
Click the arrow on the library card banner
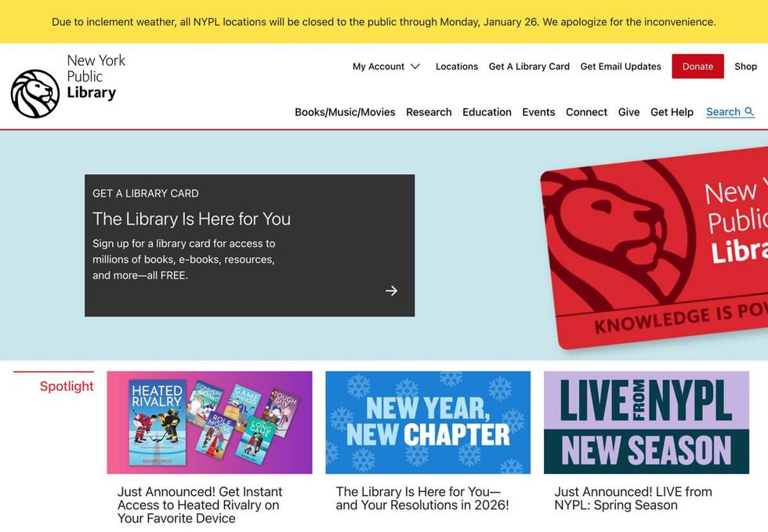(x=391, y=290)
